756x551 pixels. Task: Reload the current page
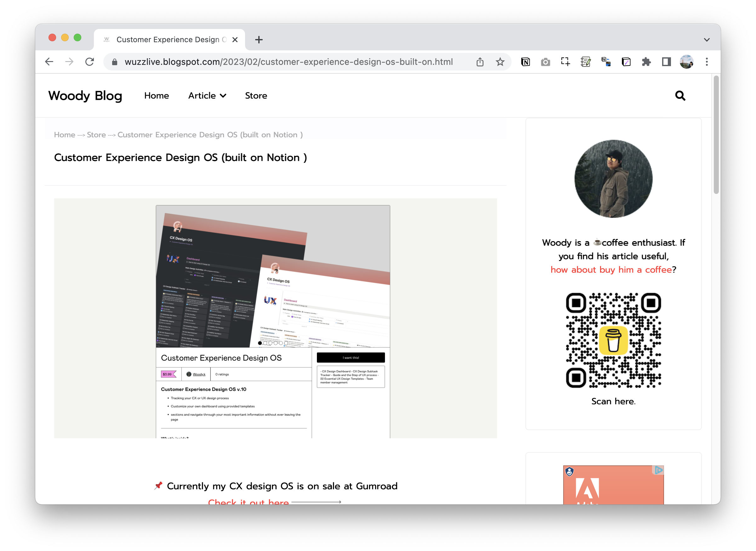pyautogui.click(x=89, y=62)
